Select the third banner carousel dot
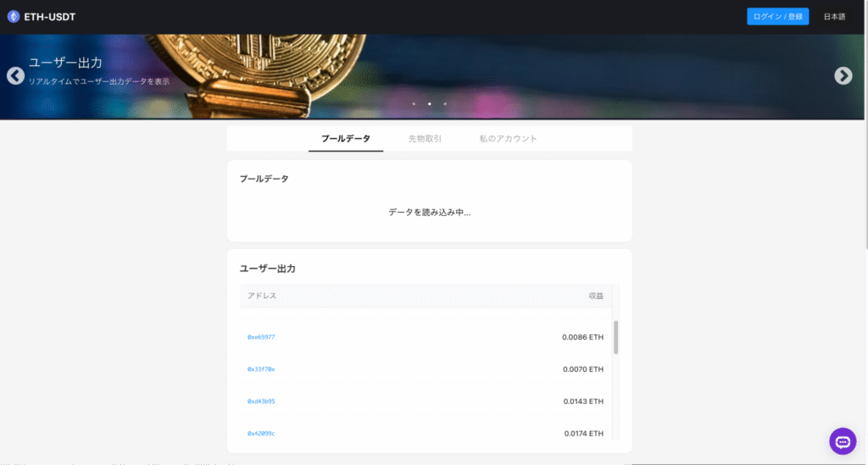The width and height of the screenshot is (868, 465). [444, 104]
